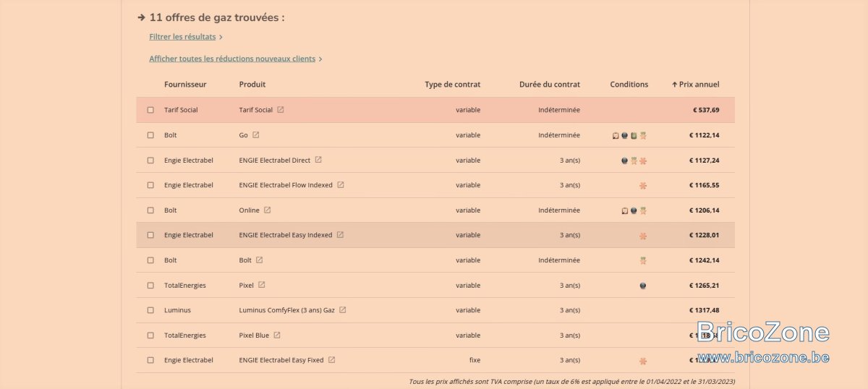The height and width of the screenshot is (389, 868).
Task: Click the Fournisseur column header
Action: click(x=185, y=85)
